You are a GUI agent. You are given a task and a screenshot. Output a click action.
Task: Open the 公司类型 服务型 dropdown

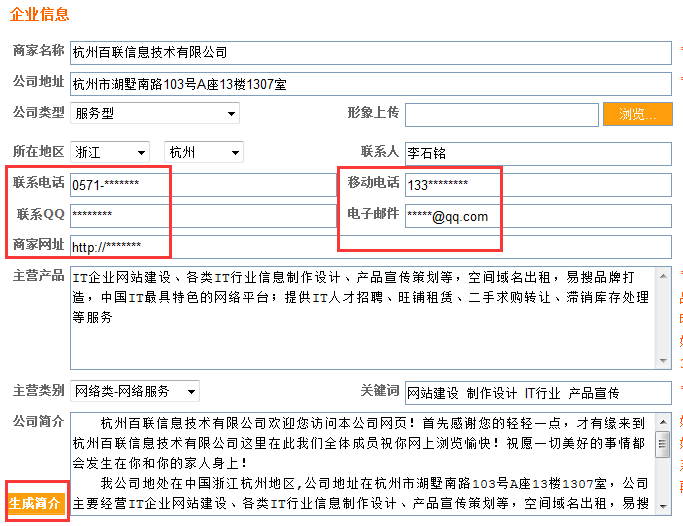(x=155, y=114)
